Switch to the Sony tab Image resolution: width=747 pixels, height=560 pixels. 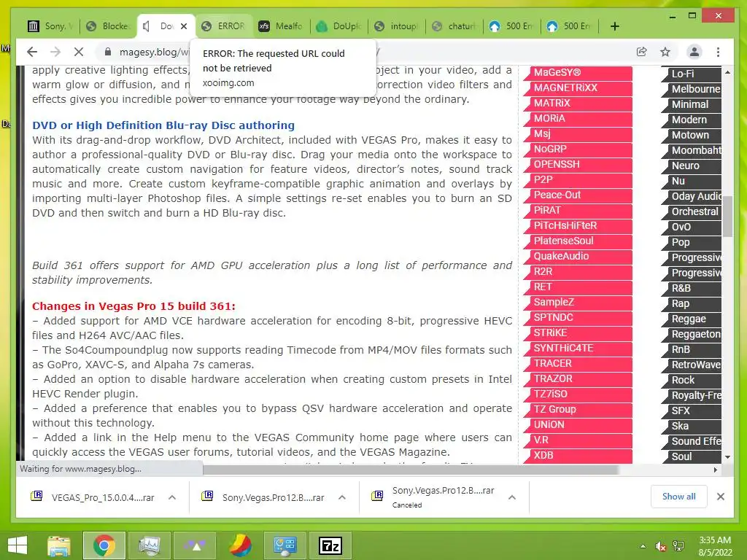coord(50,26)
